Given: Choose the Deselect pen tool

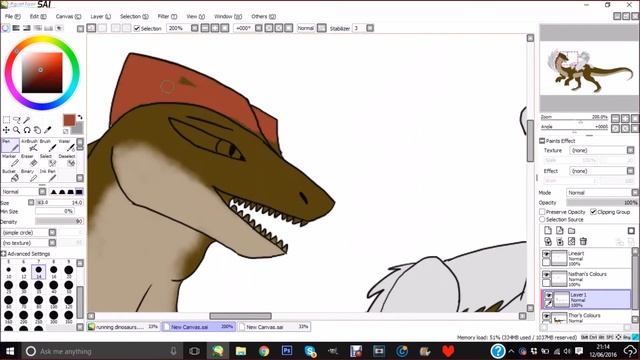Looking at the screenshot, I should click(x=66, y=160).
